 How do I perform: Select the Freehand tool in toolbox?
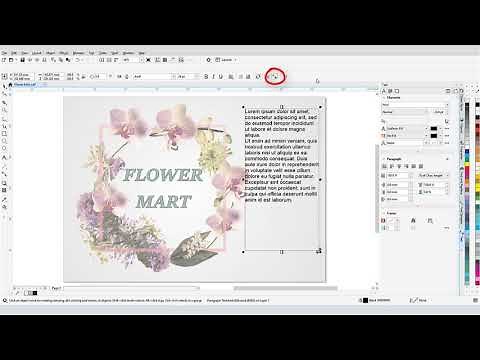[x=4, y=118]
